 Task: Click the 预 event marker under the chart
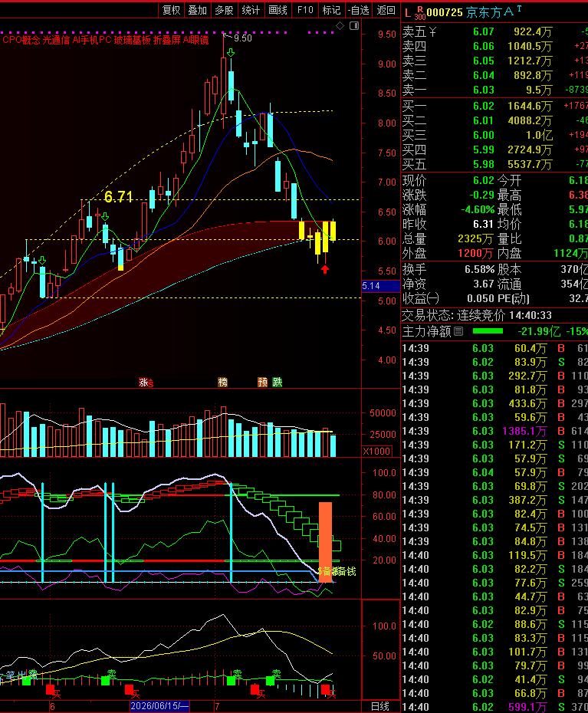pyautogui.click(x=263, y=383)
